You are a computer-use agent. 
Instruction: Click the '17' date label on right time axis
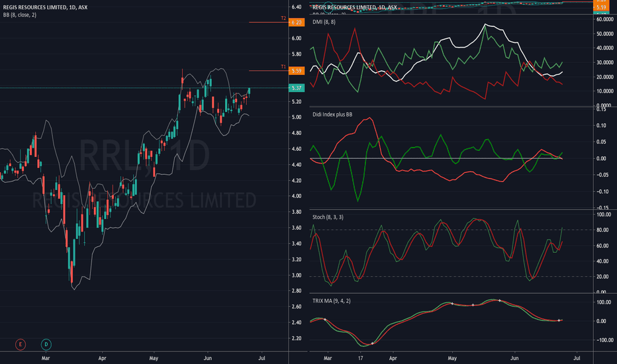[x=360, y=359]
